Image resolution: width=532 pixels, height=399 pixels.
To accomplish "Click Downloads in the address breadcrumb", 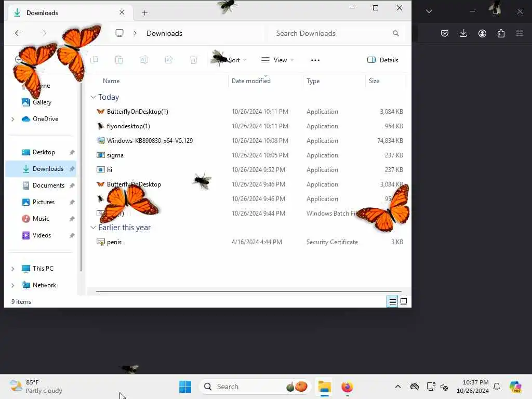I will coord(164,33).
